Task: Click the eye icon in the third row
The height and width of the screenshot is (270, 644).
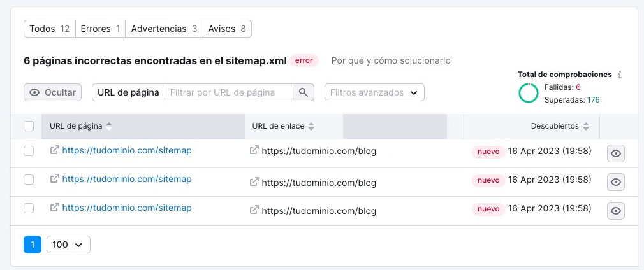Action: [x=616, y=211]
